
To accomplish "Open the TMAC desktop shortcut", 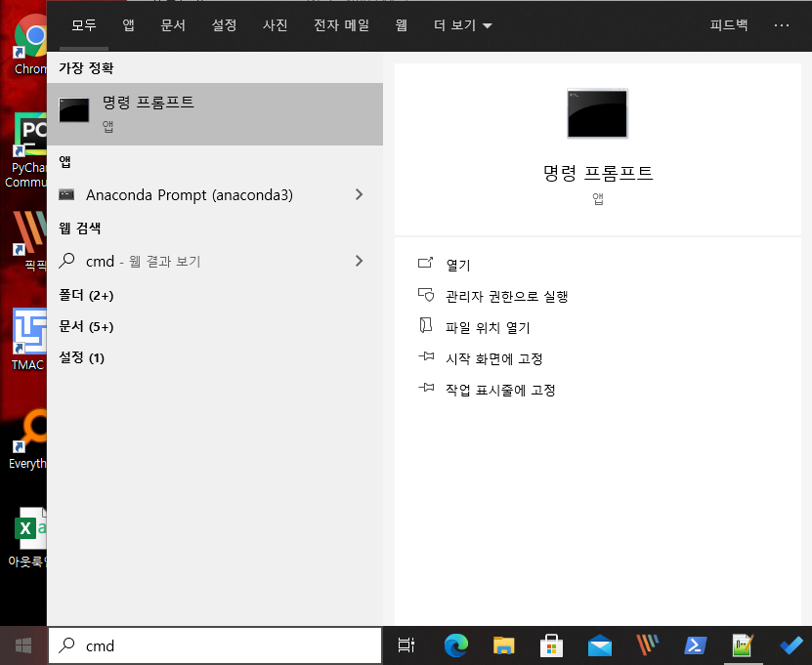I will pyautogui.click(x=28, y=339).
